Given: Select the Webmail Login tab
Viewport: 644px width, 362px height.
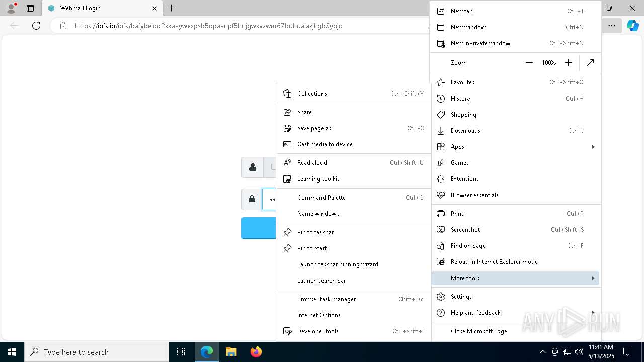Looking at the screenshot, I should [x=101, y=8].
